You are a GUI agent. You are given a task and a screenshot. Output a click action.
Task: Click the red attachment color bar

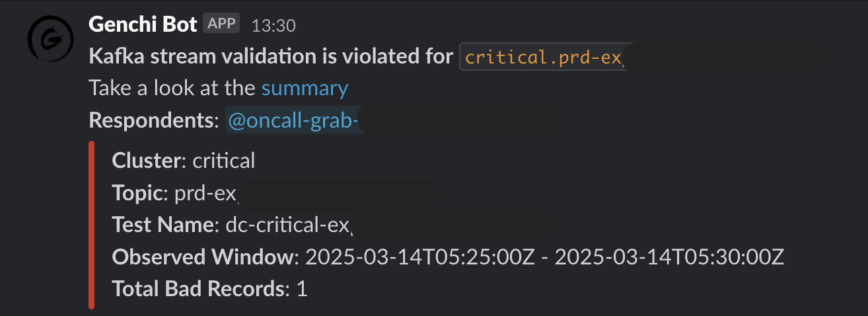(x=92, y=224)
